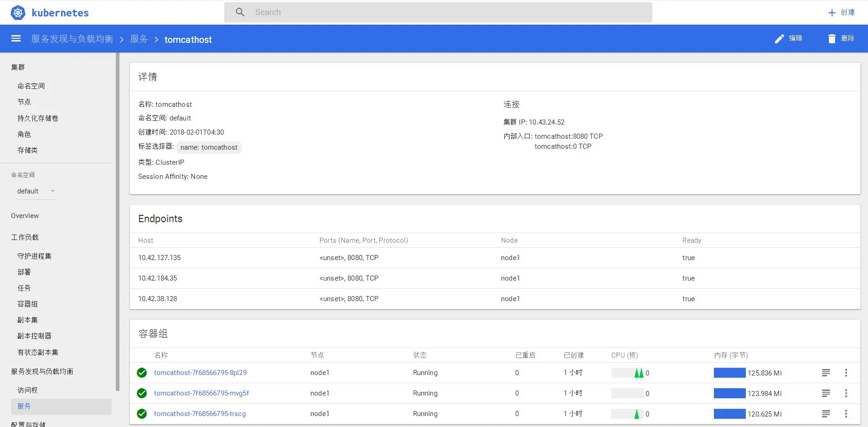This screenshot has height=427, width=868.
Task: Click Session Affinity: None text
Action: [x=173, y=177]
